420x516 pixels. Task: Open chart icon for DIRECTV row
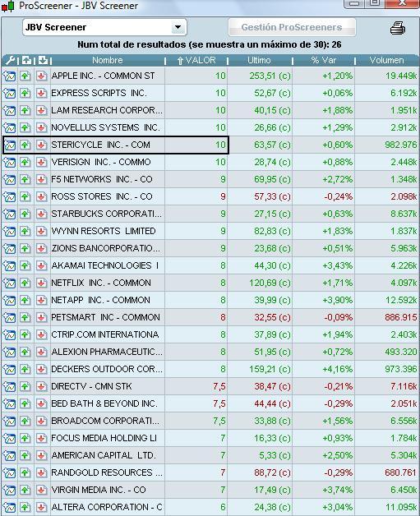(x=10, y=386)
